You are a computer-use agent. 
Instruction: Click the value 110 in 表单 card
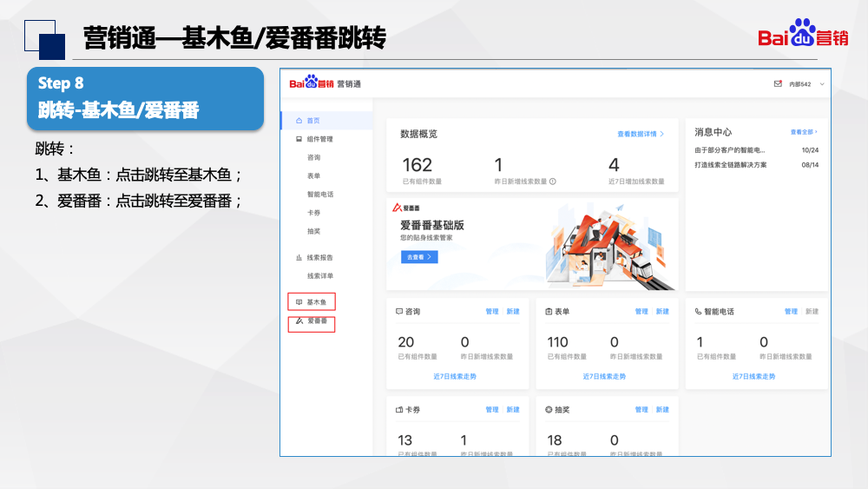(557, 342)
